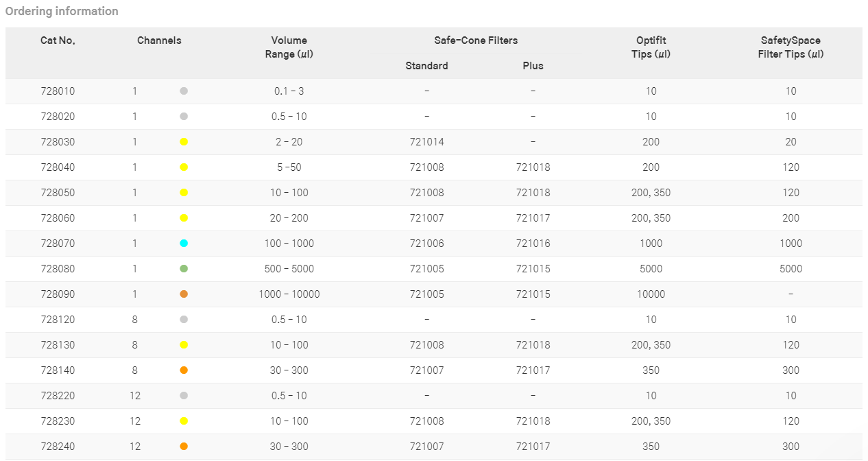
Task: Click the gray dot in row 728220
Action: click(x=184, y=395)
